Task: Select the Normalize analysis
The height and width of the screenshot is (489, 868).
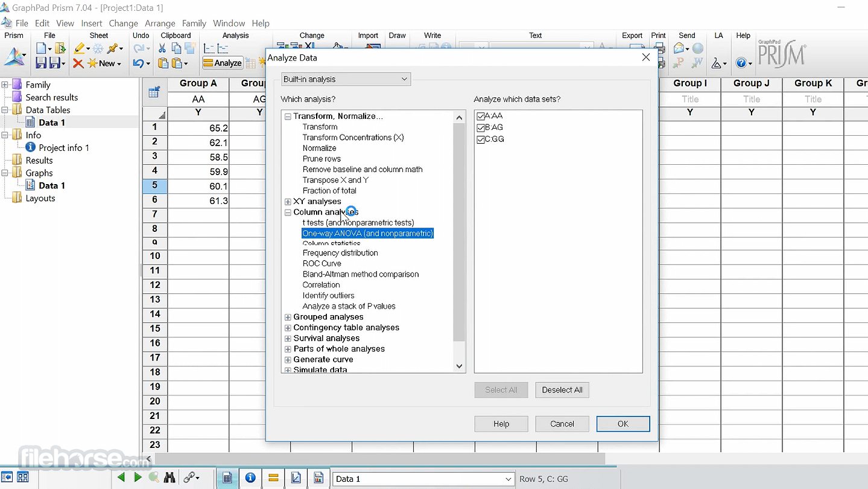Action: coord(320,148)
